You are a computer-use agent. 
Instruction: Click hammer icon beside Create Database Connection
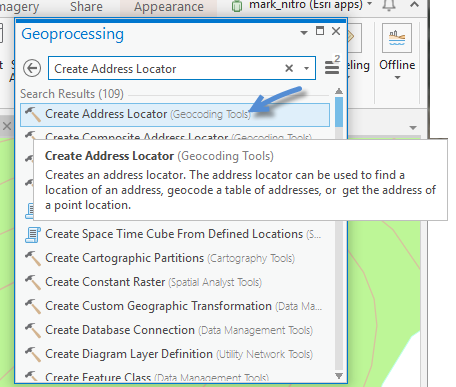[33, 330]
